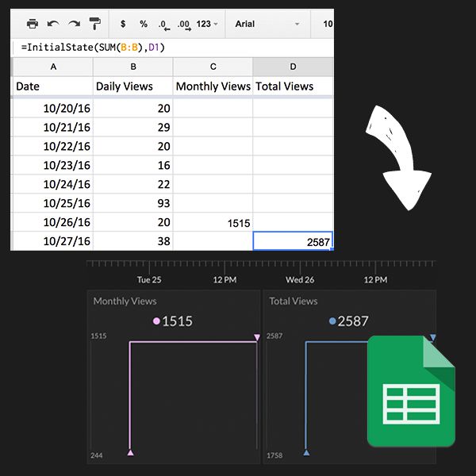
Task: Select the cell containing 10/23/16
Action: coord(52,165)
